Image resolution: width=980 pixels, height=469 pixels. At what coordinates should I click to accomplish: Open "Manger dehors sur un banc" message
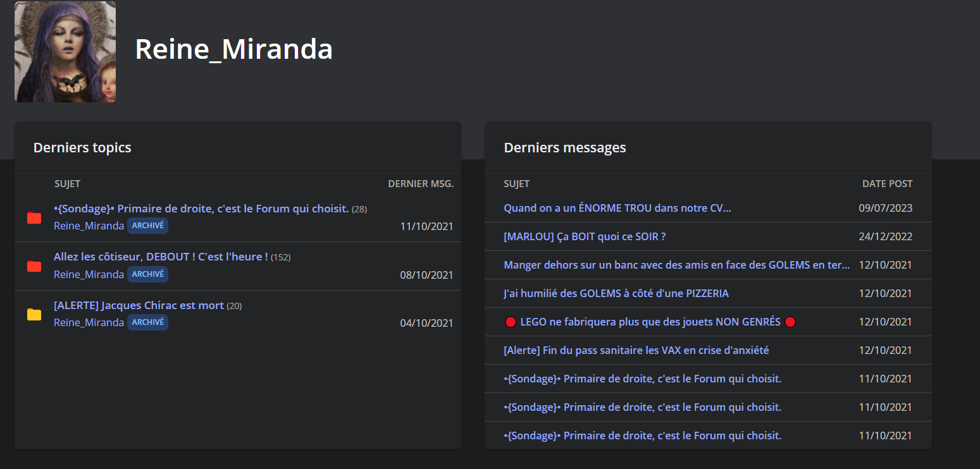[676, 265]
